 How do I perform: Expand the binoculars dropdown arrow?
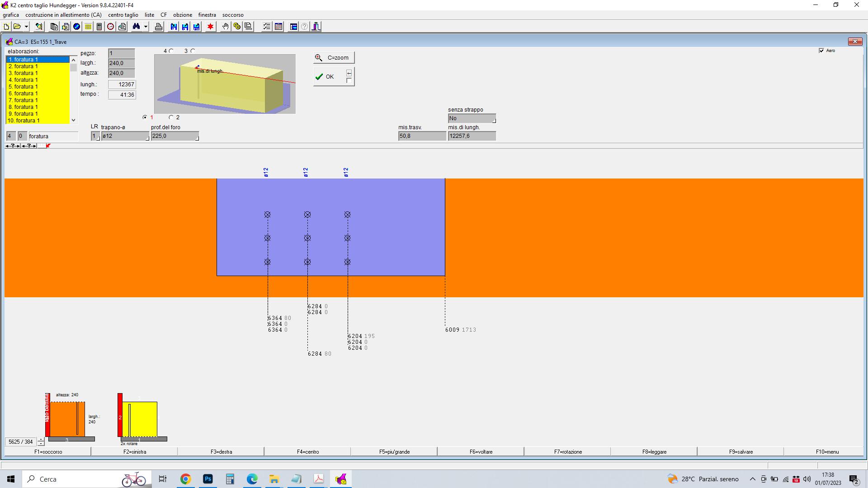(x=146, y=27)
